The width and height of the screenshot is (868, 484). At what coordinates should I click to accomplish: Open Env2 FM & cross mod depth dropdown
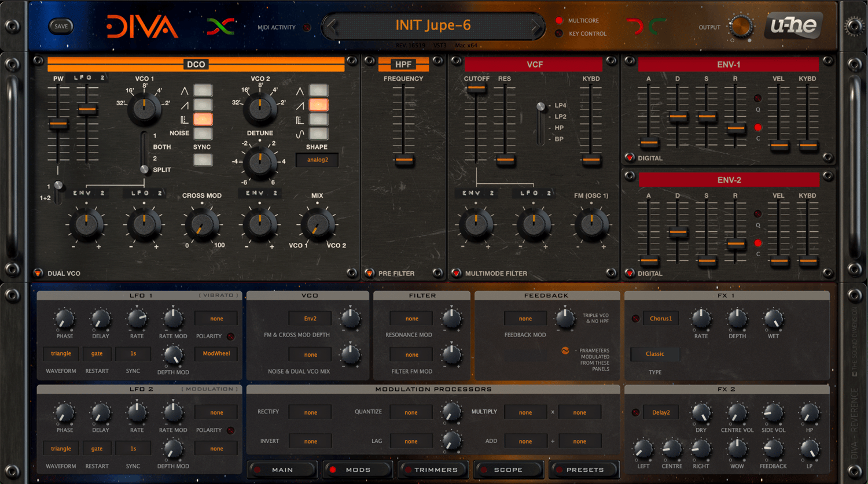pyautogui.click(x=310, y=319)
